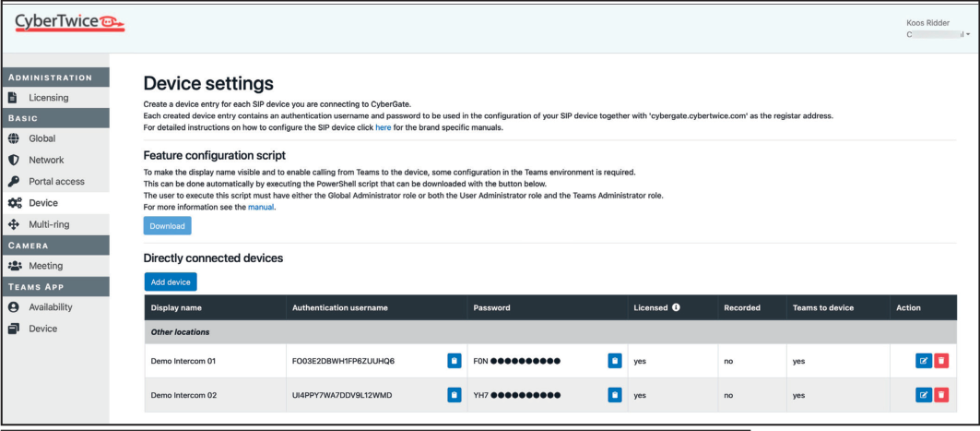
Task: Click the Directly connected devices heading
Action: click(x=213, y=257)
